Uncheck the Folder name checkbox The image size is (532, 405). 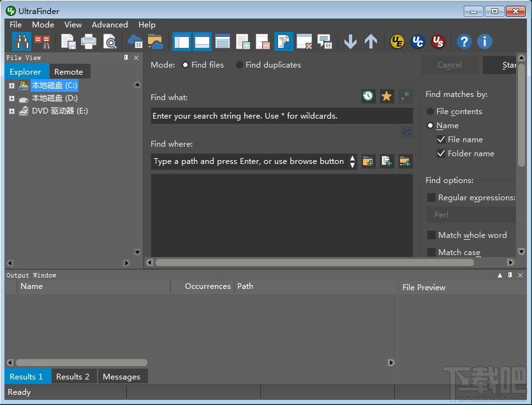point(441,154)
